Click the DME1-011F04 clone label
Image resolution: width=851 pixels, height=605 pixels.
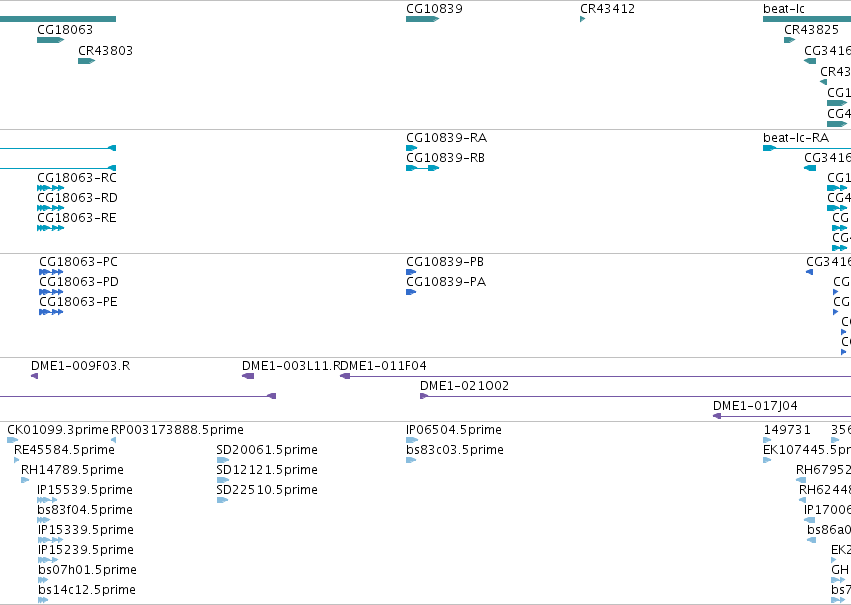384,366
